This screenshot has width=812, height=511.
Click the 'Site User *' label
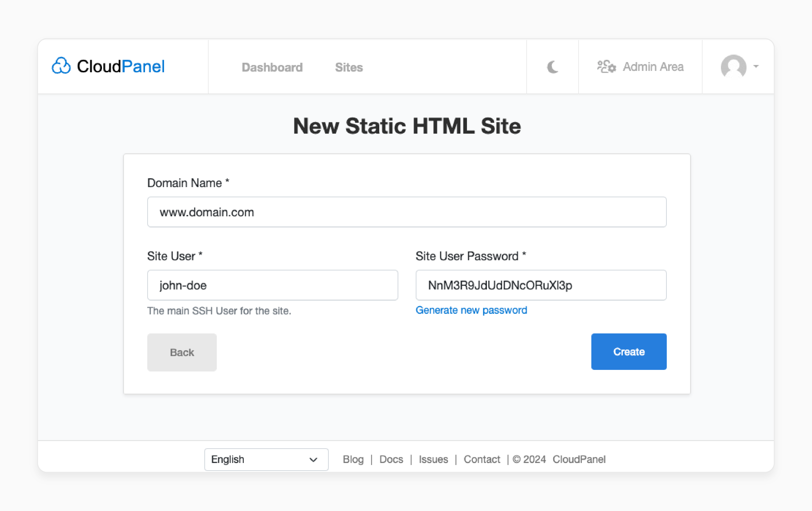(175, 256)
